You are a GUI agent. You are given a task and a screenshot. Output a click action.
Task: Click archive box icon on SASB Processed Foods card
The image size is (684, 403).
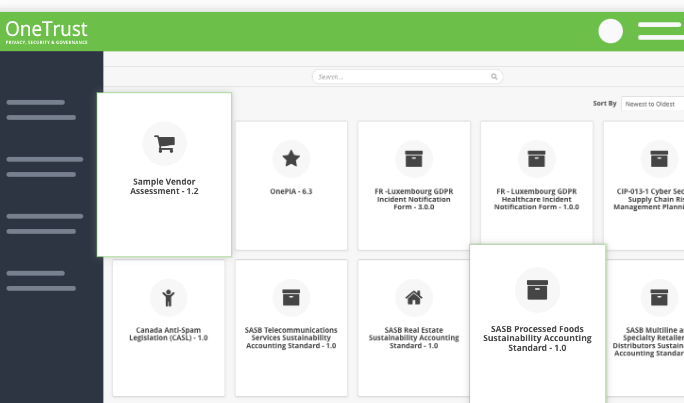(x=537, y=290)
